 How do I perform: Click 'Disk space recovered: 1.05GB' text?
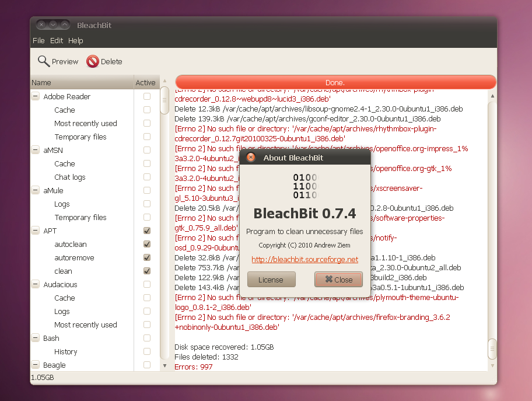pyautogui.click(x=224, y=347)
